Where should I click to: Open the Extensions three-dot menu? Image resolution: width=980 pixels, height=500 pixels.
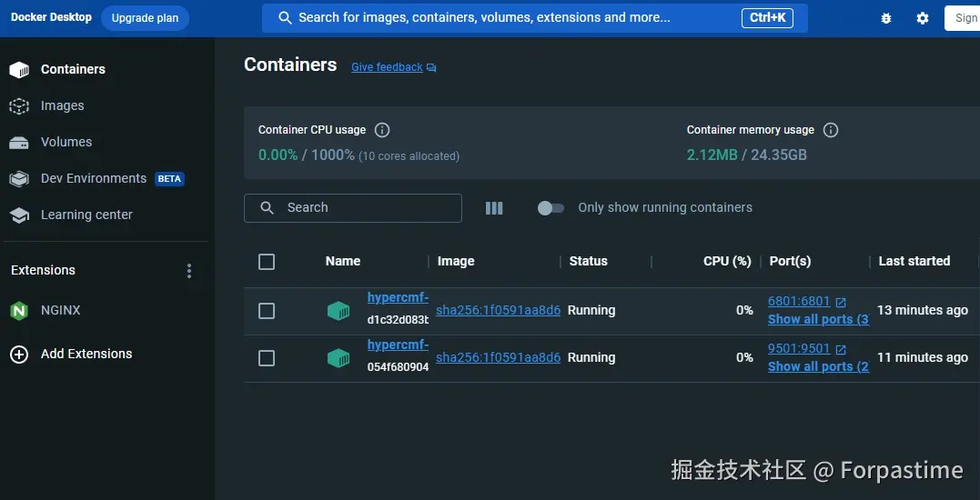pos(188,270)
